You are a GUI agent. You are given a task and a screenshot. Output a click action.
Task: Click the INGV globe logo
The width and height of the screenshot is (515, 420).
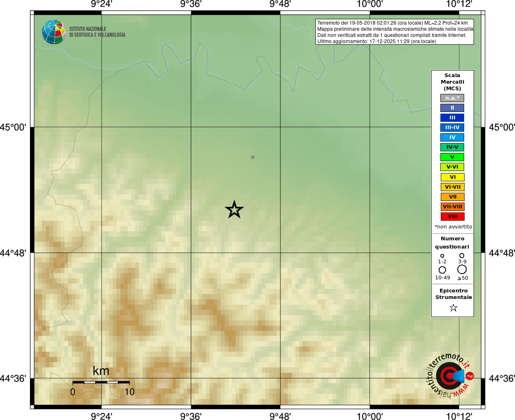point(54,32)
